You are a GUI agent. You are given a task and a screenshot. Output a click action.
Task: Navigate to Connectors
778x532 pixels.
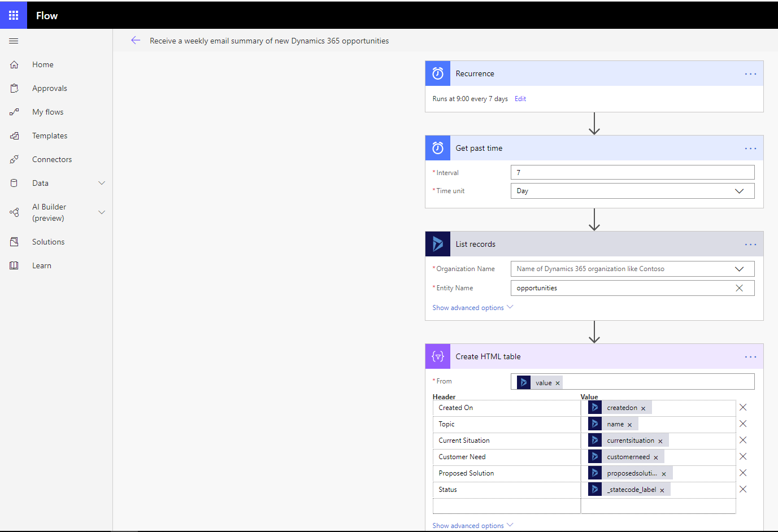[x=51, y=159]
